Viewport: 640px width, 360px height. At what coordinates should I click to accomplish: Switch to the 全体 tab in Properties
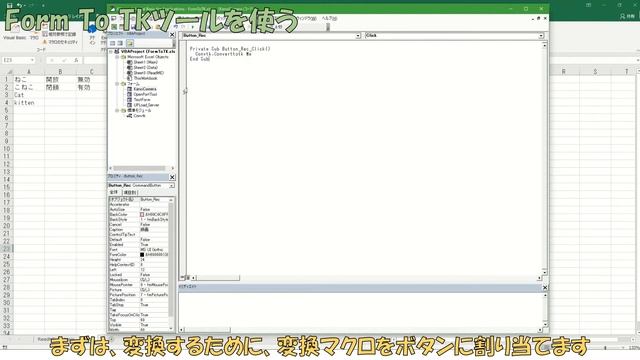(x=114, y=192)
